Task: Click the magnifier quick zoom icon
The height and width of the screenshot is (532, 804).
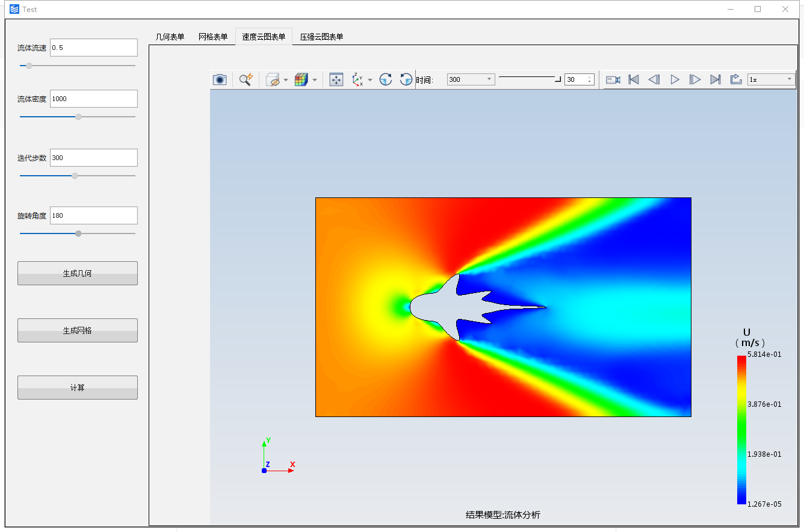Action: (246, 79)
